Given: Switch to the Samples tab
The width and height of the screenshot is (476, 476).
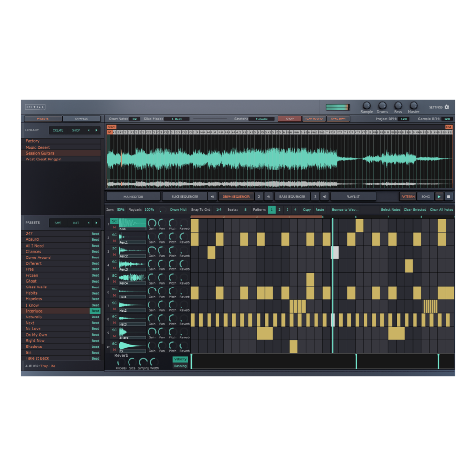Looking at the screenshot, I should pyautogui.click(x=82, y=119).
